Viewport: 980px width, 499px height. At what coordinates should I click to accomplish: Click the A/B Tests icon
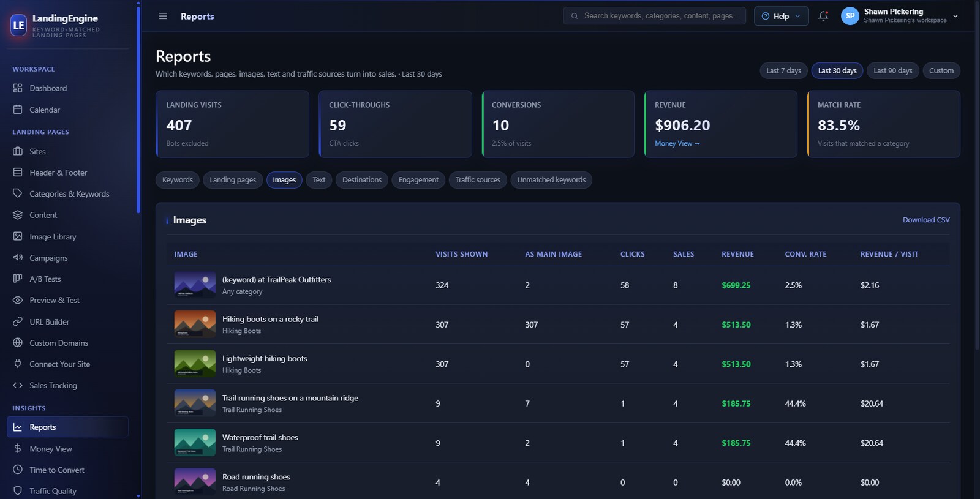click(x=18, y=279)
